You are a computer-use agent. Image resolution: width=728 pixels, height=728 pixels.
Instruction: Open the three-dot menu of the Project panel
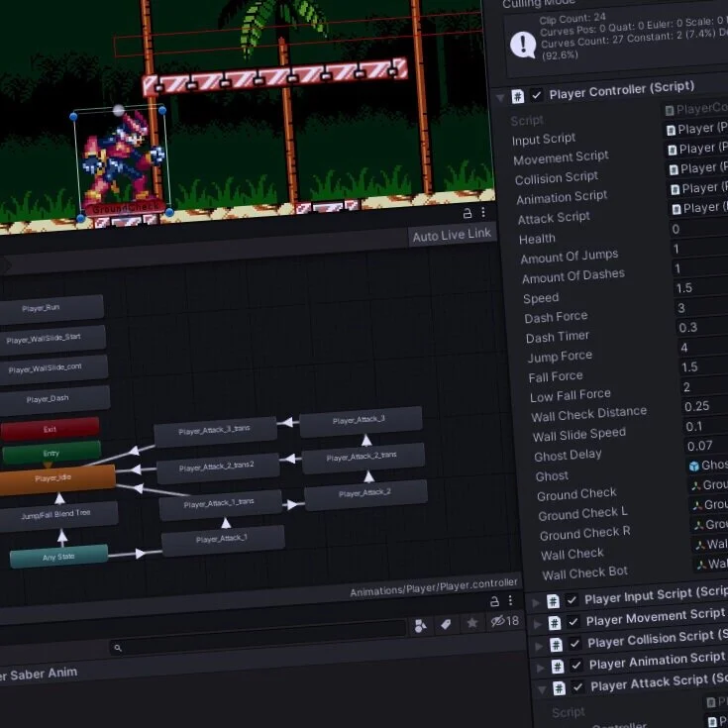point(510,600)
